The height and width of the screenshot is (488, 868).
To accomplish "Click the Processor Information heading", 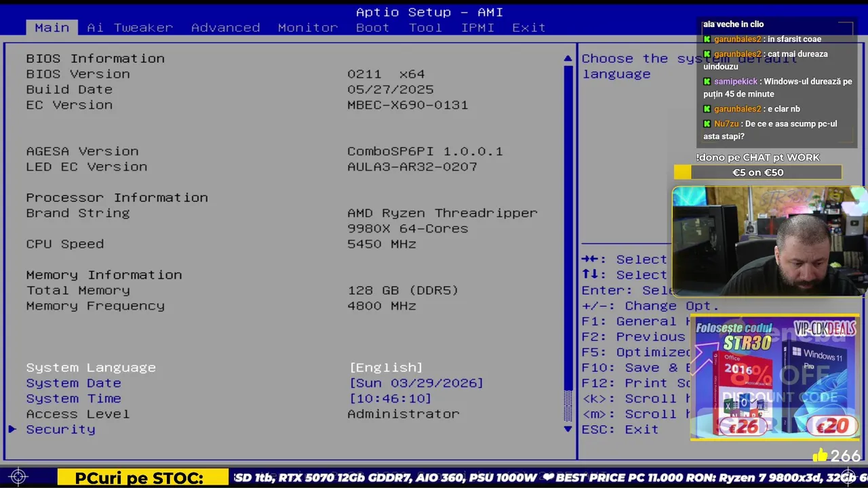I will [x=117, y=197].
